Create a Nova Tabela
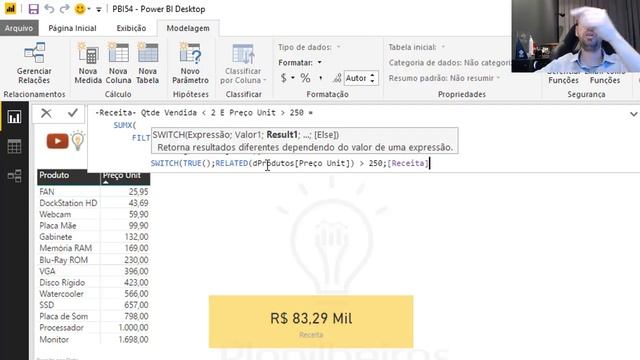640x360 pixels. [147, 63]
